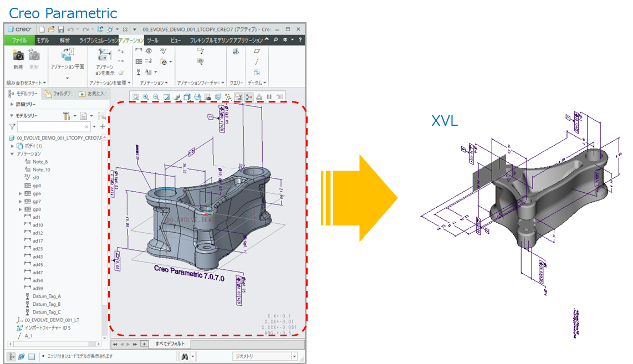The width and height of the screenshot is (633, 364).
Task: Undo the last action
Action: point(70,29)
